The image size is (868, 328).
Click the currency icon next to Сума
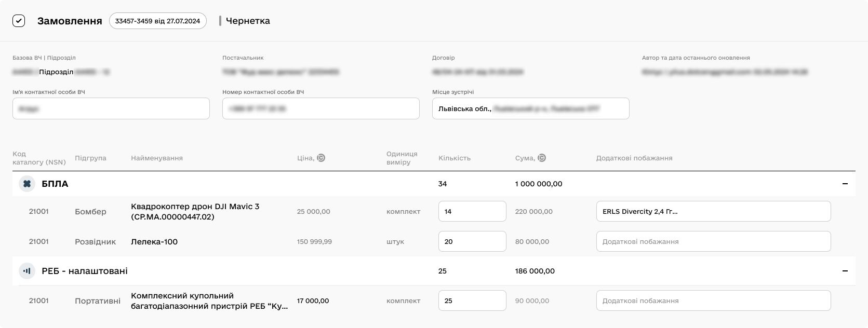pos(542,158)
